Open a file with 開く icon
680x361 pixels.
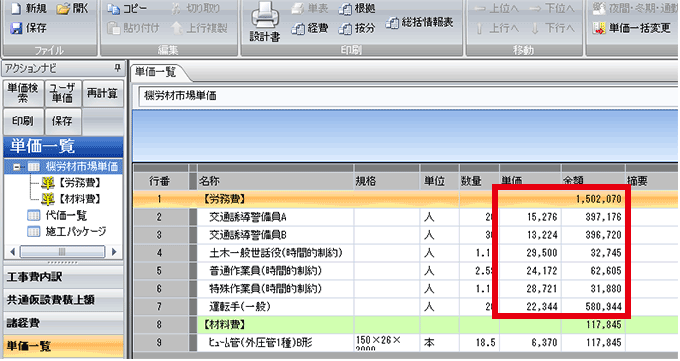point(63,8)
